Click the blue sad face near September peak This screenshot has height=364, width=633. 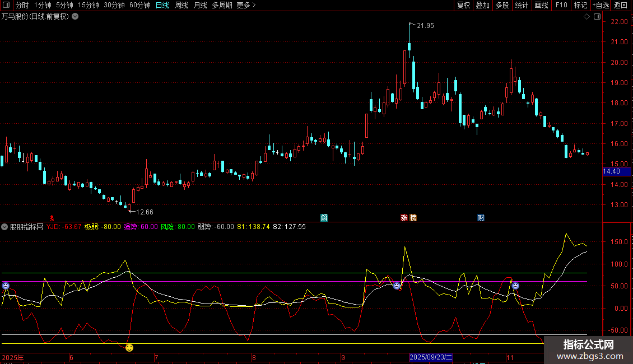[x=397, y=286]
